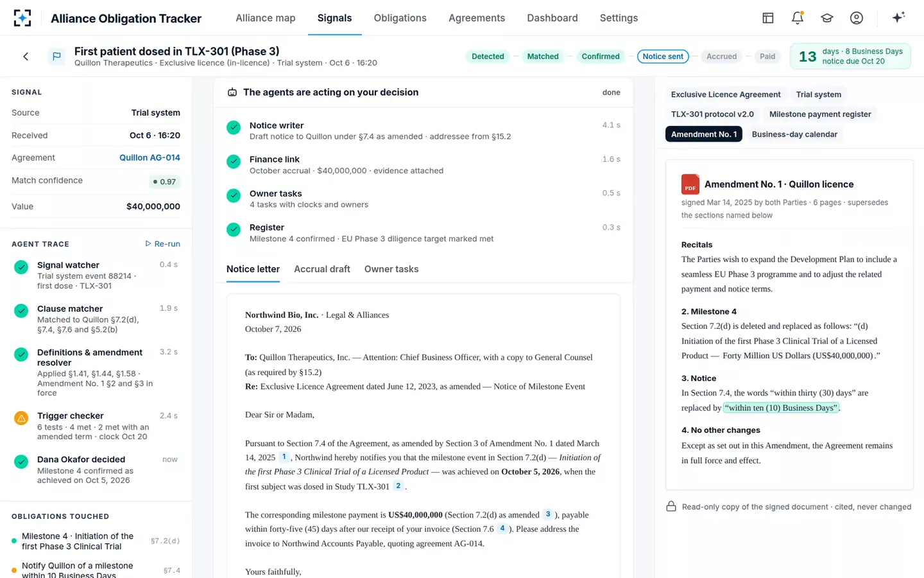Open the Milestone payment register chip
Screen dimensions: 924x578
coord(820,114)
